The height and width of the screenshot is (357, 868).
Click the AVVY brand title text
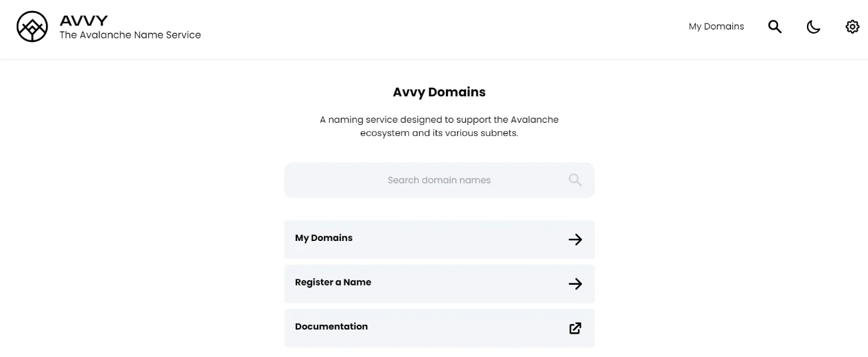click(x=84, y=21)
